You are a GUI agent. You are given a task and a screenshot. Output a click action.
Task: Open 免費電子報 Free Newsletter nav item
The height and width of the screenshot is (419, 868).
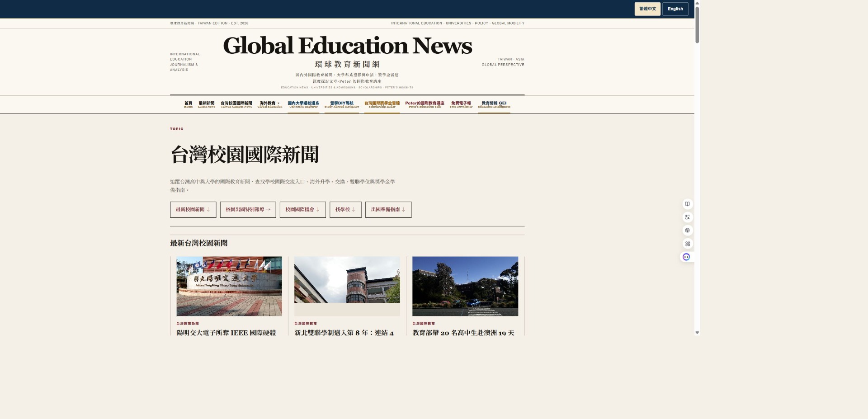pos(461,104)
